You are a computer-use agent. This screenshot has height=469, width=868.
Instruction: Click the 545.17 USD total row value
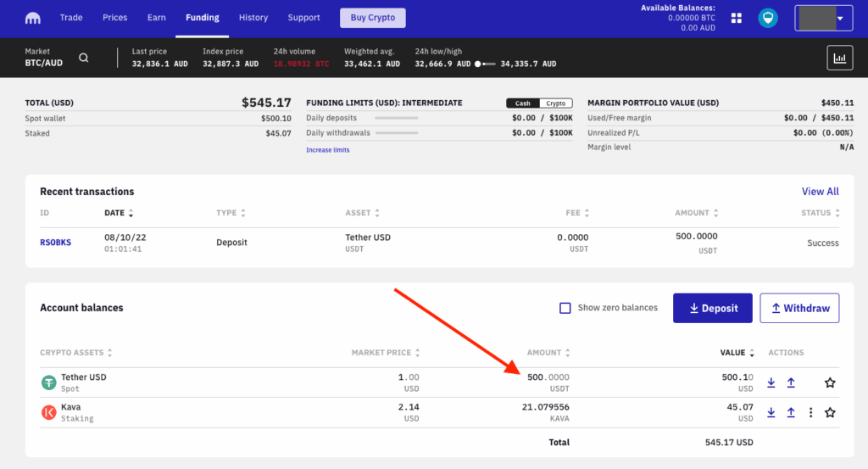[x=729, y=443]
